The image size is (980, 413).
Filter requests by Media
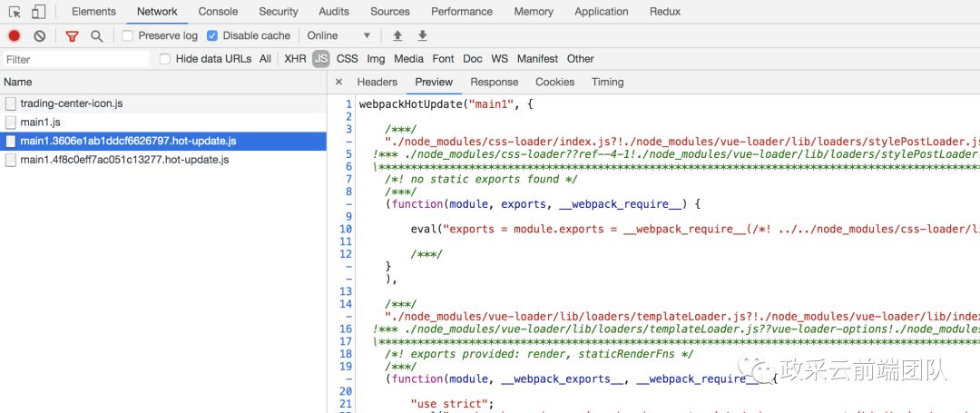click(408, 59)
